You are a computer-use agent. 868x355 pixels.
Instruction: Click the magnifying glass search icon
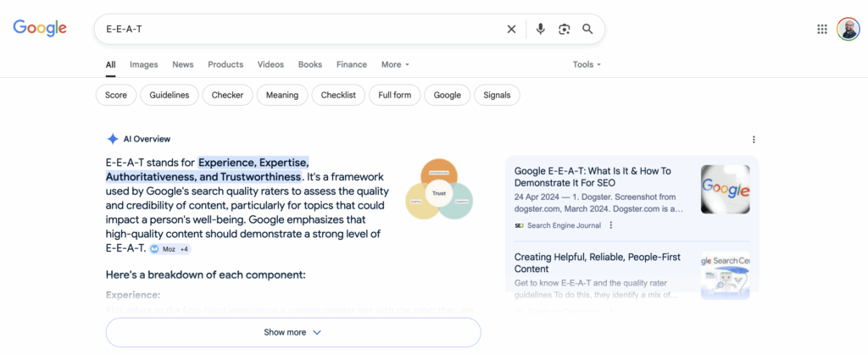587,30
